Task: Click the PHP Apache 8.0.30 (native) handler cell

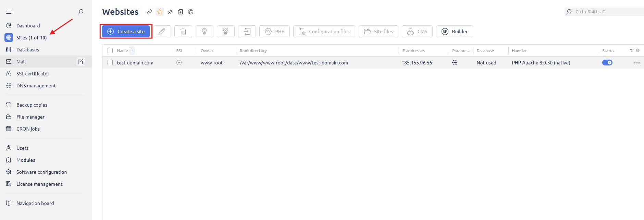Action: click(x=541, y=63)
